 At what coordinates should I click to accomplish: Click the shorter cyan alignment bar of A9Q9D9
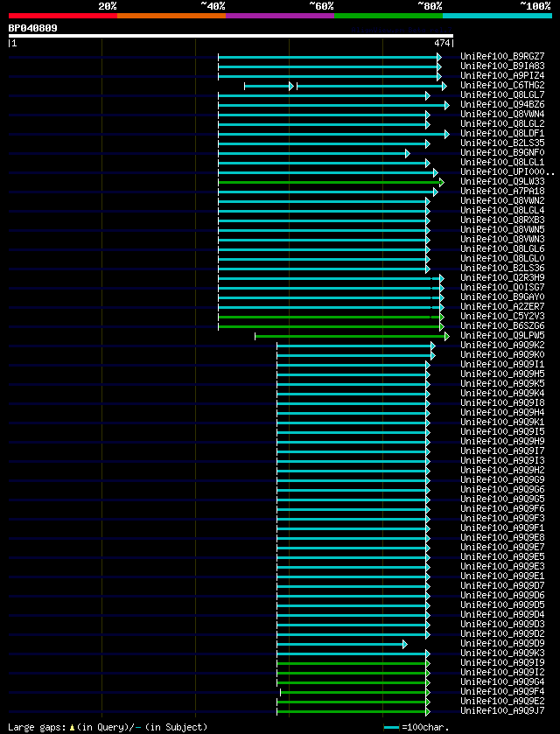pyautogui.click(x=342, y=645)
